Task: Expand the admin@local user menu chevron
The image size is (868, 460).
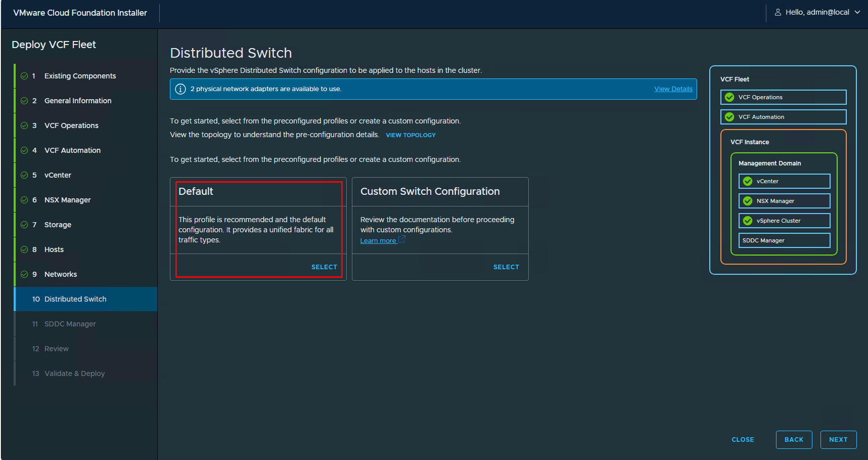Action: [857, 12]
